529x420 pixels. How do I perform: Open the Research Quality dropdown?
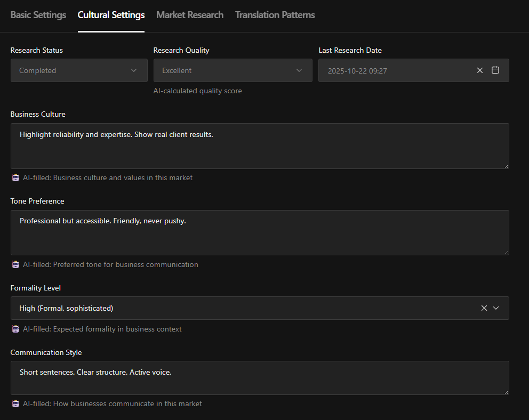233,70
